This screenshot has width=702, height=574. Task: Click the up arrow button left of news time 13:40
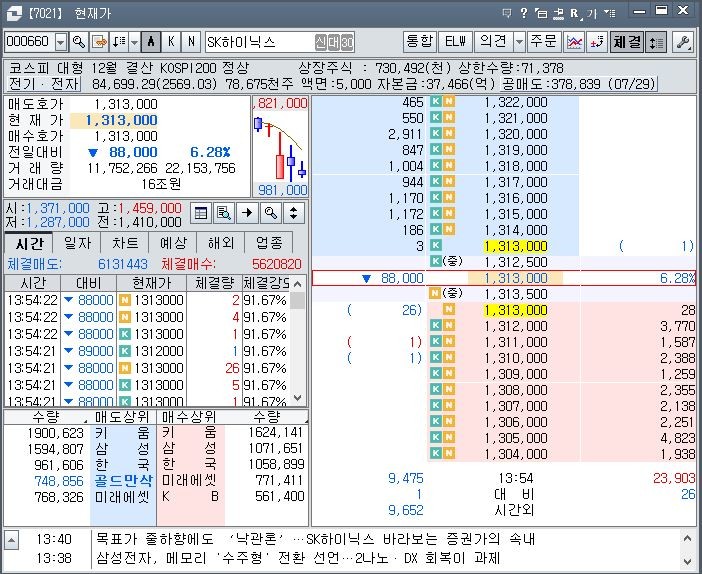(11, 540)
